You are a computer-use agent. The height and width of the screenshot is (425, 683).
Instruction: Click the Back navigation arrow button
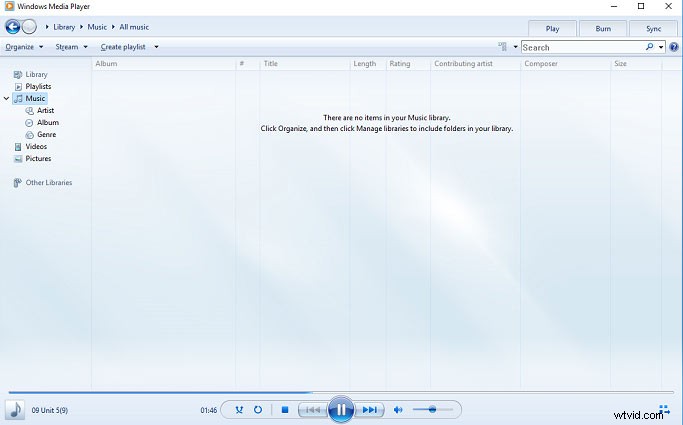pos(13,27)
